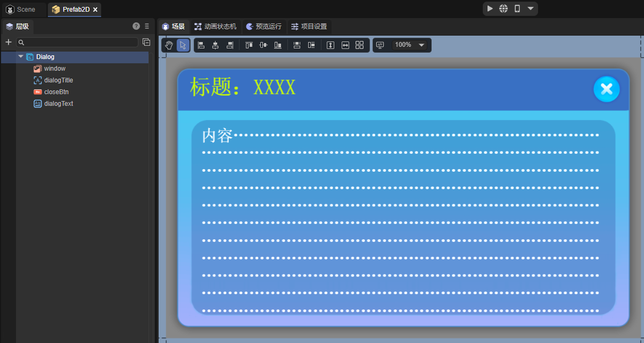Toggle the screen display icon beside zoom

(380, 45)
